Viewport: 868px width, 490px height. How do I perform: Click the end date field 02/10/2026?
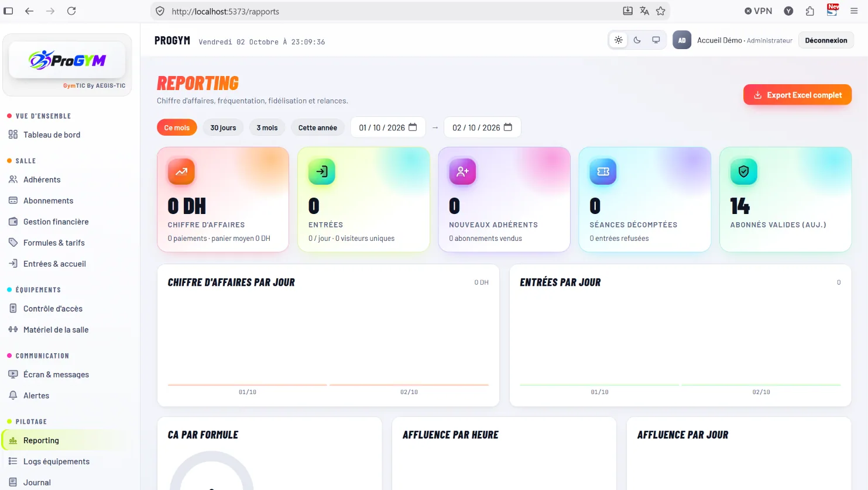(x=482, y=127)
